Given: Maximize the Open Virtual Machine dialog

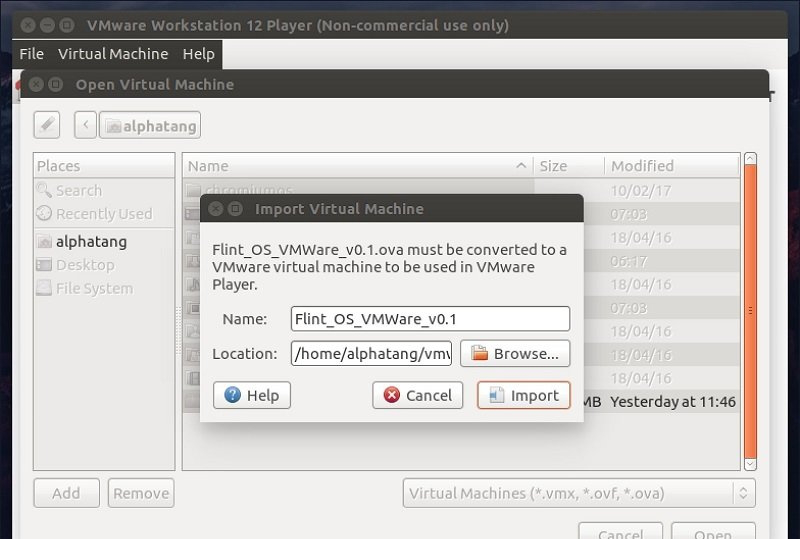Looking at the screenshot, I should 55,84.
